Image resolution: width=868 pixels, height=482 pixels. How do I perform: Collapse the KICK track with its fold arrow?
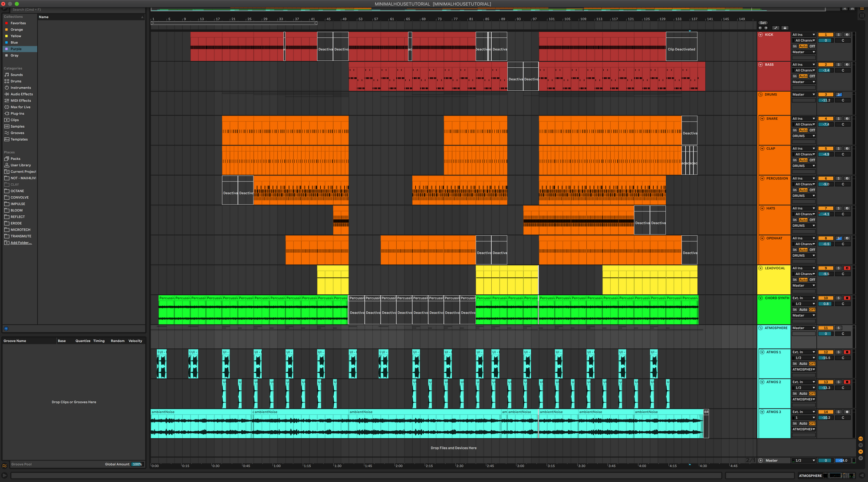point(760,35)
